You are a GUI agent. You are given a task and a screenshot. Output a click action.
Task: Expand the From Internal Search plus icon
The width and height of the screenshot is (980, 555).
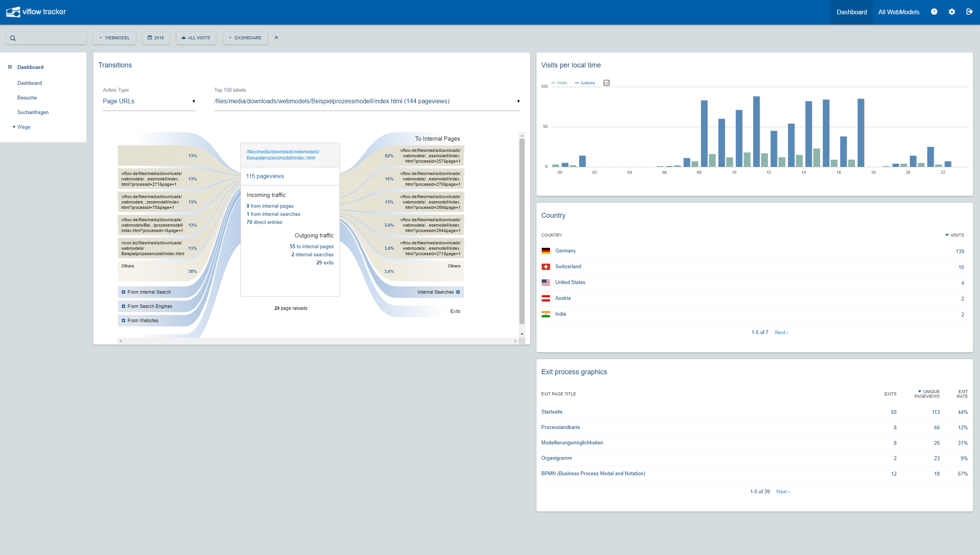(123, 292)
